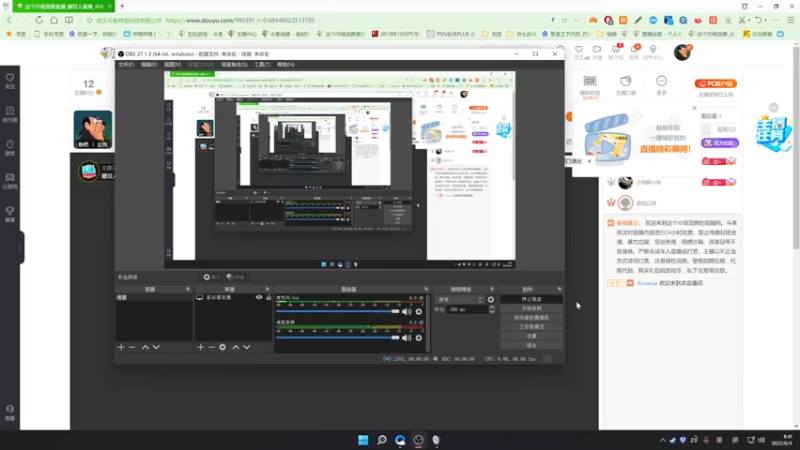Open the Tools menu in OBS
The width and height of the screenshot is (800, 450).
click(x=262, y=65)
